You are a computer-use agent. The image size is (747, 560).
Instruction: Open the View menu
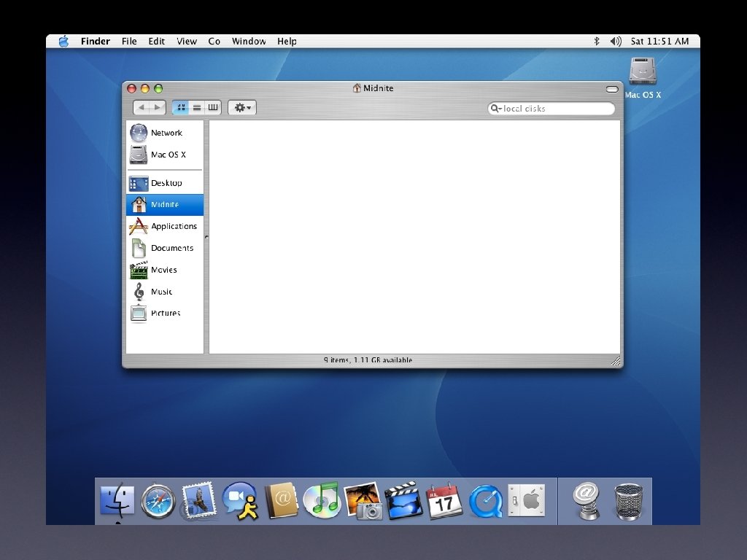187,42
